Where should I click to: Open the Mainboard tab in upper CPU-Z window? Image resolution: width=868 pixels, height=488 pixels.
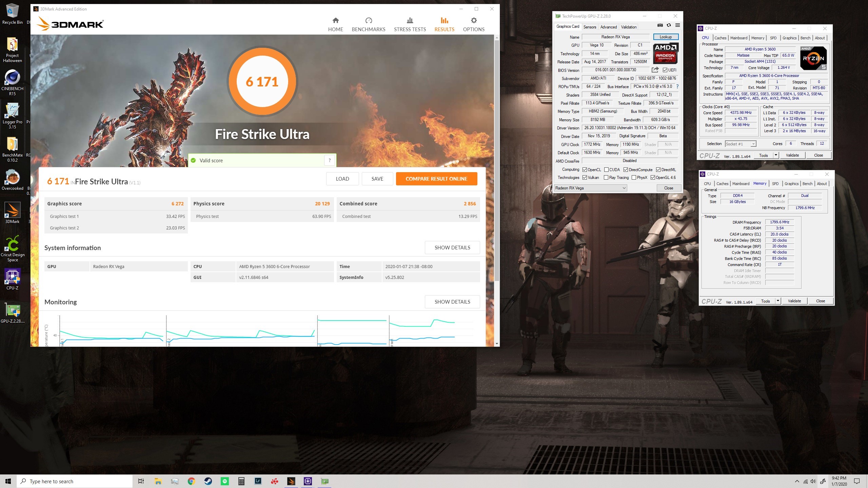(x=738, y=38)
